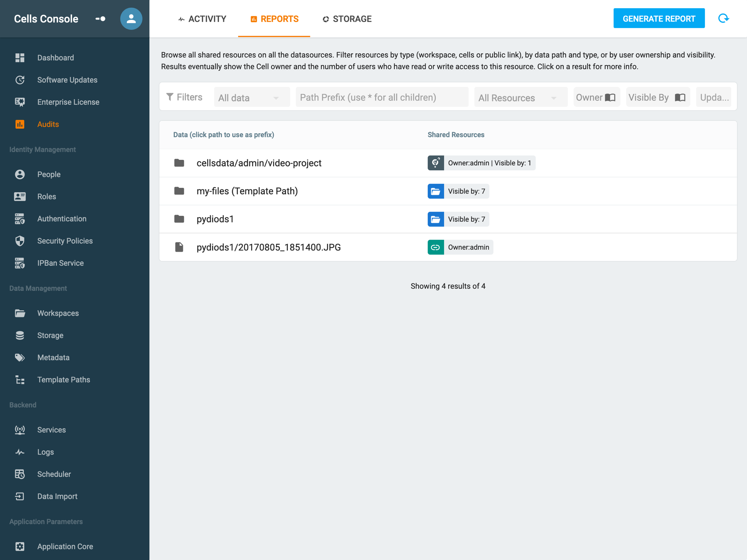747x560 pixels.
Task: Open the Dashboard sidebar icon
Action: pyautogui.click(x=20, y=58)
